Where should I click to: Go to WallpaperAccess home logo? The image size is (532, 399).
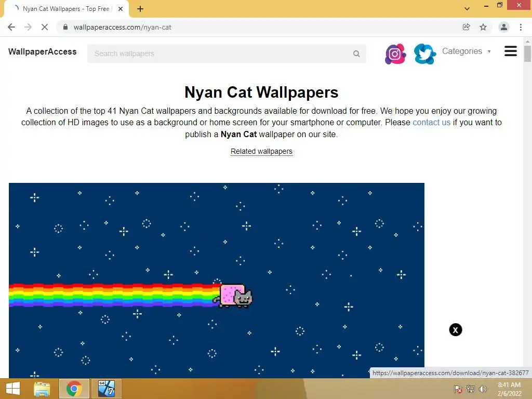click(x=43, y=51)
